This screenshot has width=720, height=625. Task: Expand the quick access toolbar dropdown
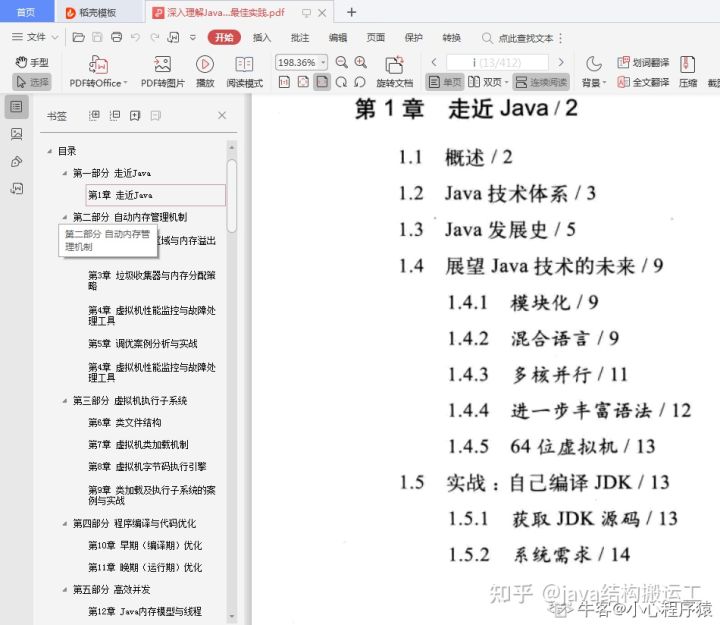[x=193, y=38]
